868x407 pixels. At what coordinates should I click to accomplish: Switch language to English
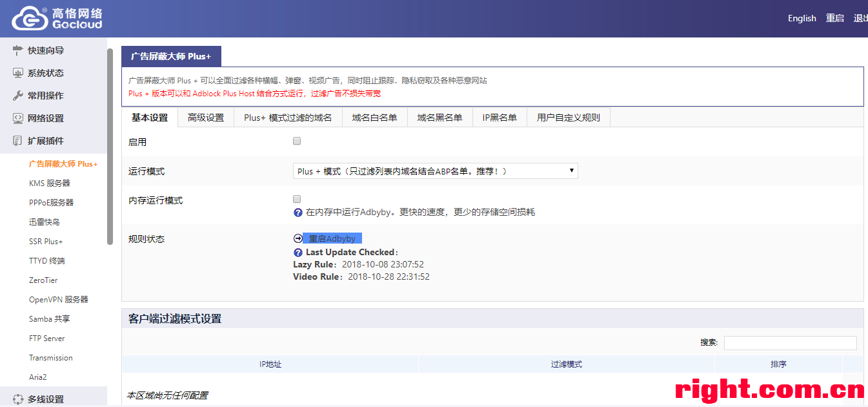[802, 18]
